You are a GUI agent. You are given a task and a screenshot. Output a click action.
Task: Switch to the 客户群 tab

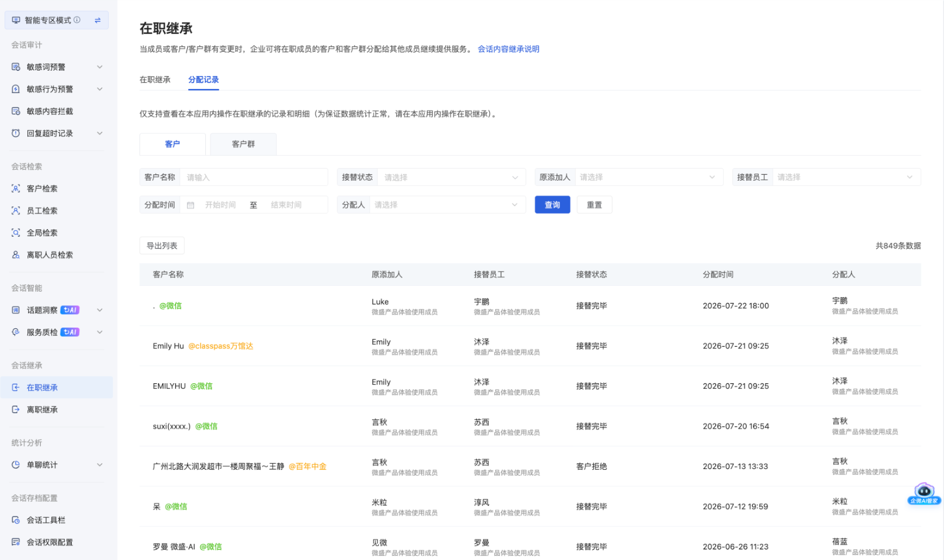click(243, 144)
